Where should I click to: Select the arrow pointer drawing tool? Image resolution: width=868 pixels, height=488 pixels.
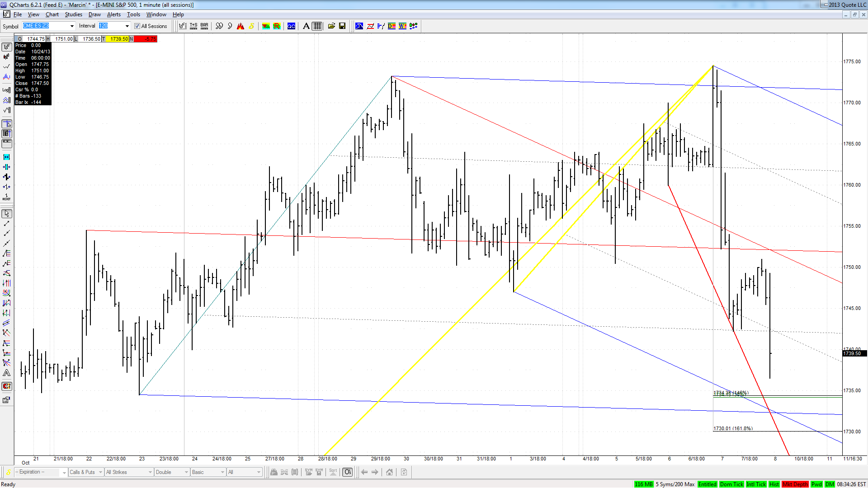(7, 214)
